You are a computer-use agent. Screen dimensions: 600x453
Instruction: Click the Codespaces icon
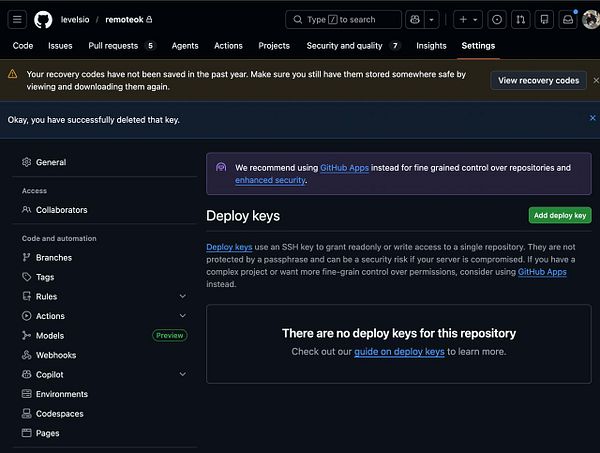click(x=26, y=413)
